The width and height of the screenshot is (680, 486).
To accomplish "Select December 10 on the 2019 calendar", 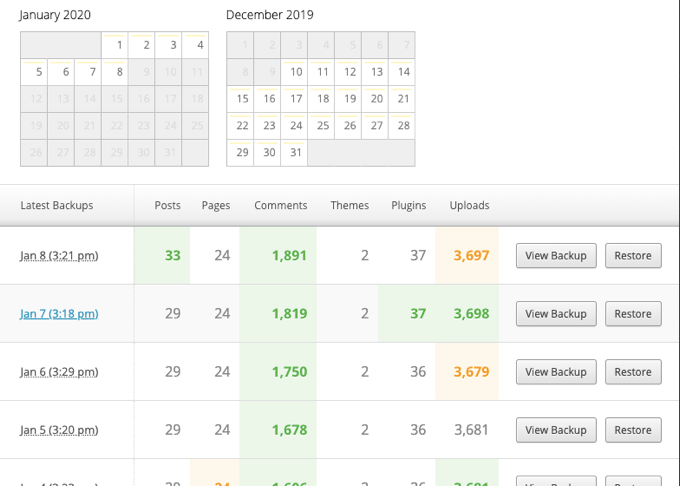I will click(x=295, y=72).
